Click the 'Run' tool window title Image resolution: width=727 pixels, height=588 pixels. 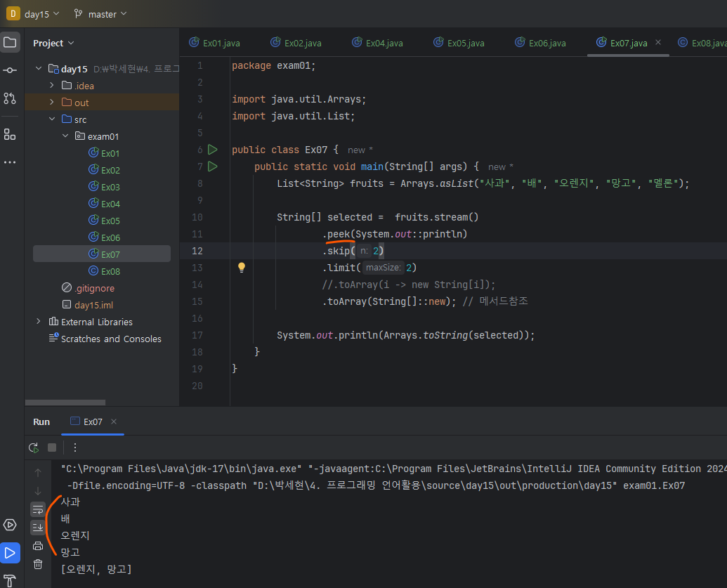point(41,422)
